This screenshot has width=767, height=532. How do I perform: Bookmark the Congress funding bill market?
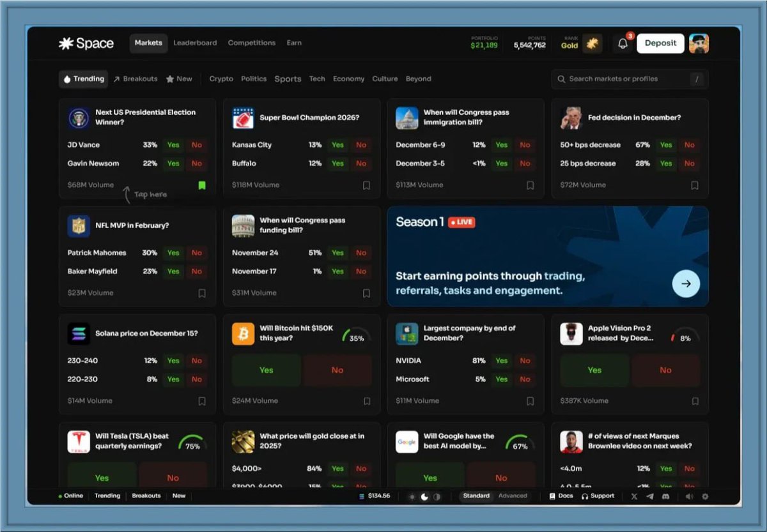click(x=366, y=293)
